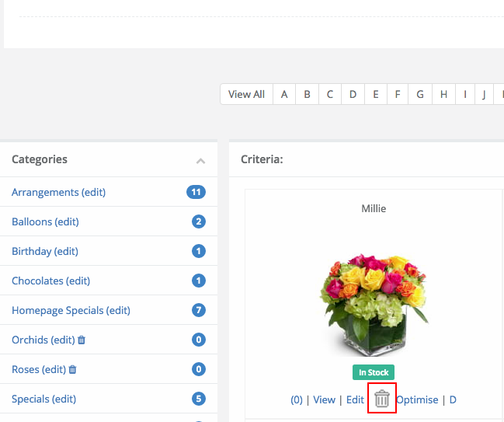Screen dimensions: 504x422
Task: Filter products by letter A
Action: pos(284,94)
